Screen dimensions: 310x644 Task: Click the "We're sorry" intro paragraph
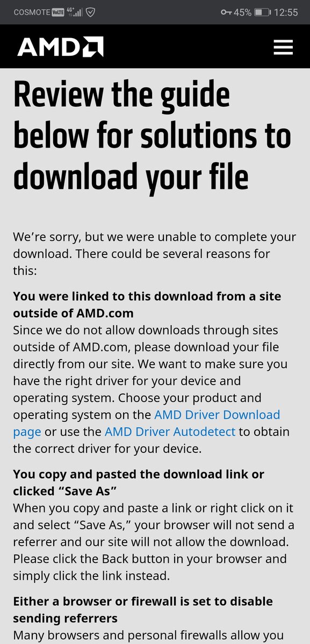(155, 253)
